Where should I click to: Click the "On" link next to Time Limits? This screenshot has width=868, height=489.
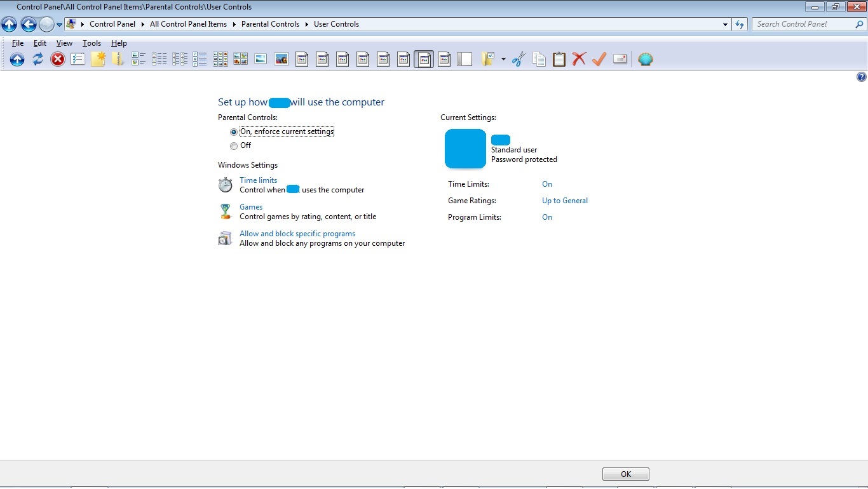tap(547, 184)
